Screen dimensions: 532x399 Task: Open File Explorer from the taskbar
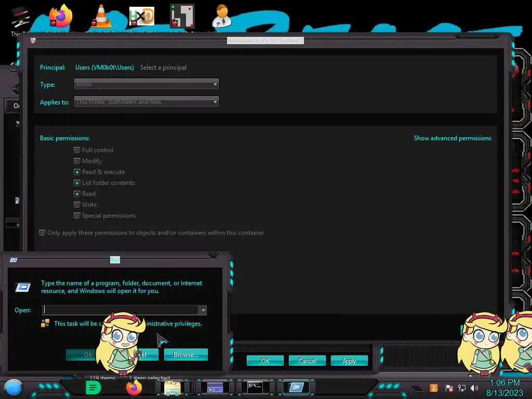click(x=172, y=388)
